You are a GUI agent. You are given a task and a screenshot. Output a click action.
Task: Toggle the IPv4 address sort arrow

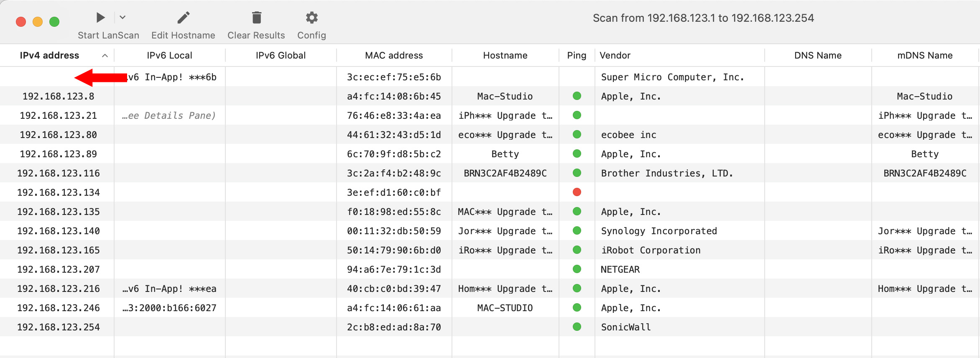click(x=105, y=56)
